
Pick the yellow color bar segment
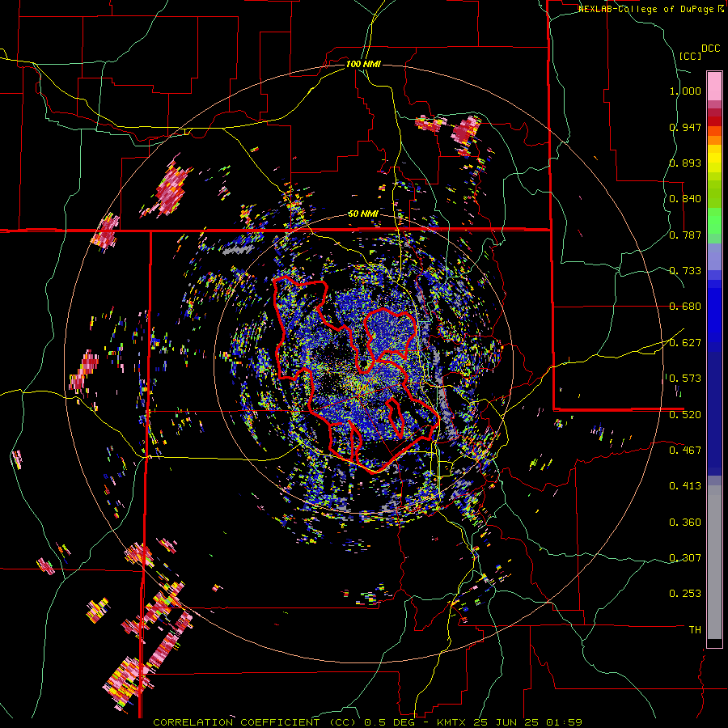[x=714, y=159]
